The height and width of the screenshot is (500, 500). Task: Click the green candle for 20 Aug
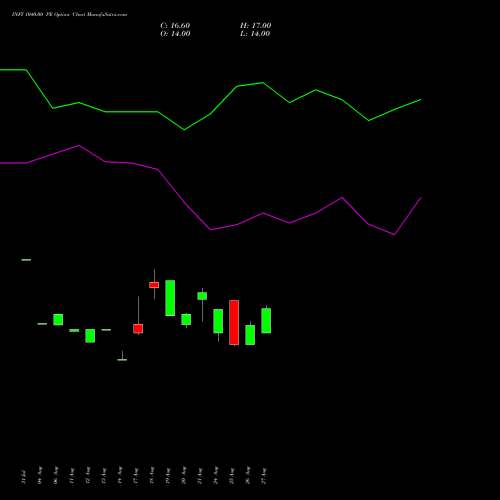point(186,319)
